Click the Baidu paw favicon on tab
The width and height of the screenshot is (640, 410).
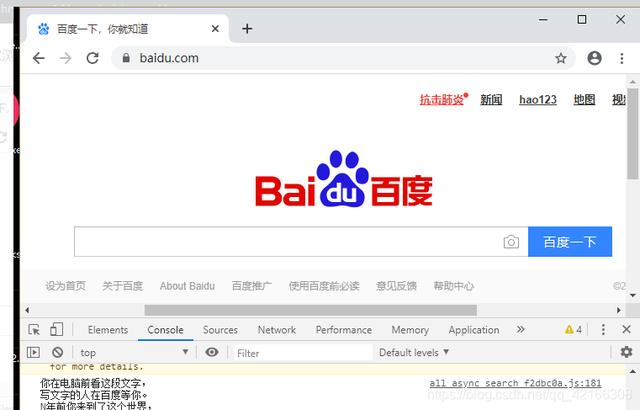click(43, 29)
